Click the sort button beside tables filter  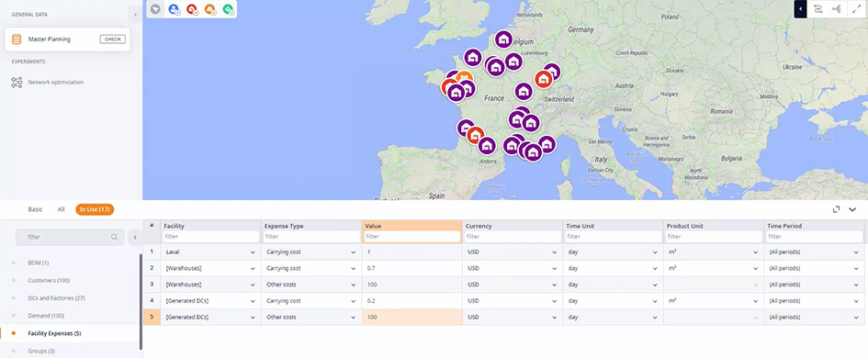click(134, 237)
